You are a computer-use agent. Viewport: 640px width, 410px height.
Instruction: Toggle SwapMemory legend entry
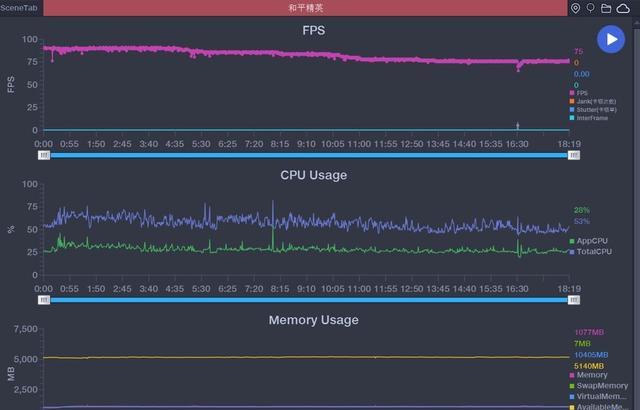[600, 386]
